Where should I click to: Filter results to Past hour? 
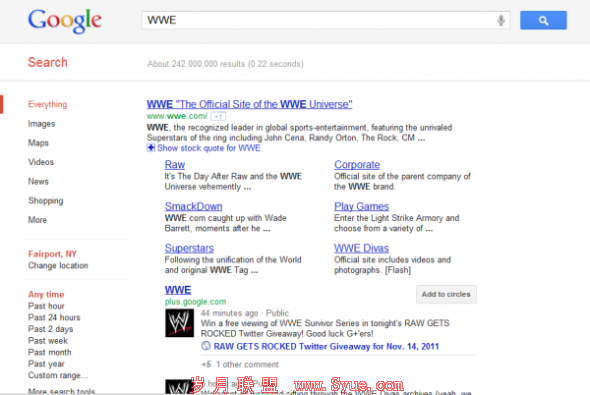coord(46,306)
